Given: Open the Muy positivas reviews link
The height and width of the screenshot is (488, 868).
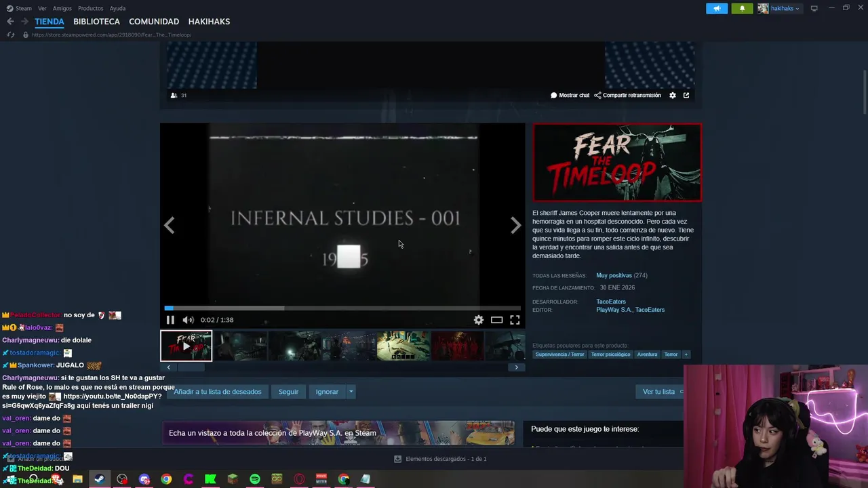Looking at the screenshot, I should click(x=614, y=276).
